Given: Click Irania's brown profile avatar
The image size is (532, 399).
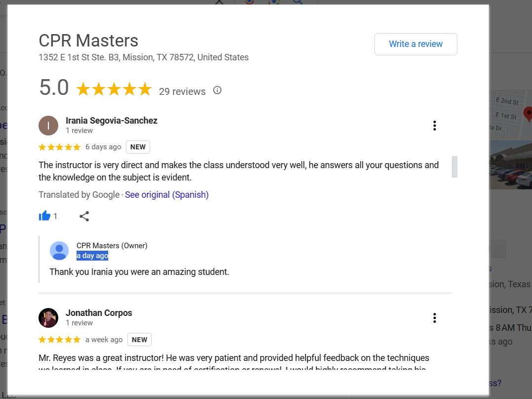Looking at the screenshot, I should [48, 126].
